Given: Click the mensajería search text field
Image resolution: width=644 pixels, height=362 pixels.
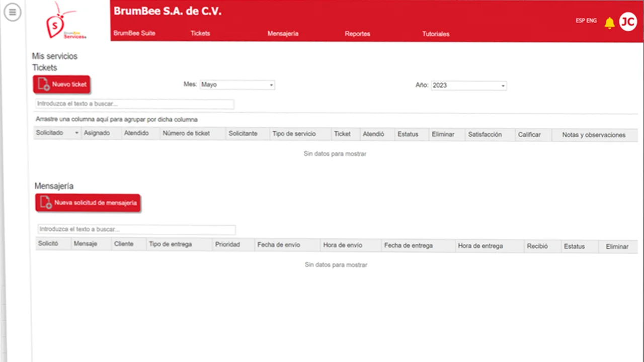Looking at the screenshot, I should coord(136,229).
